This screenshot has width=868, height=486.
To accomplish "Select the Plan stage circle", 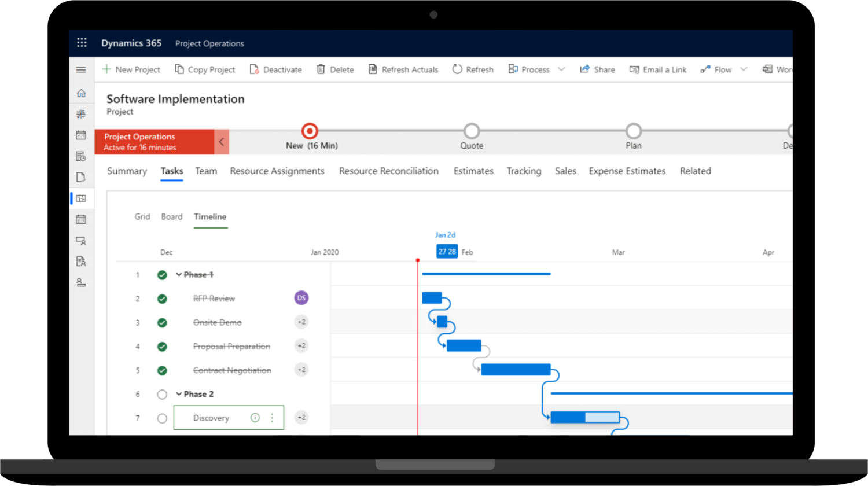I will coord(634,131).
